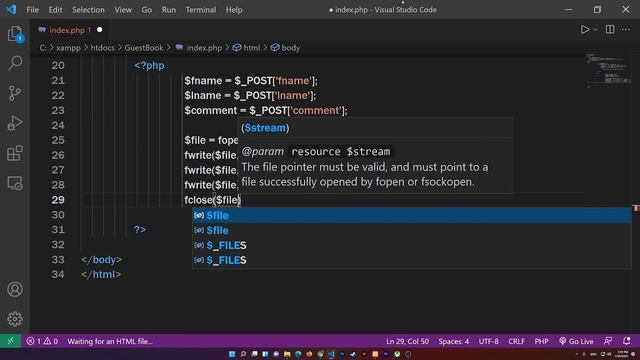Image resolution: width=640 pixels, height=360 pixels.
Task: Open the Help menu
Action: 234,10
